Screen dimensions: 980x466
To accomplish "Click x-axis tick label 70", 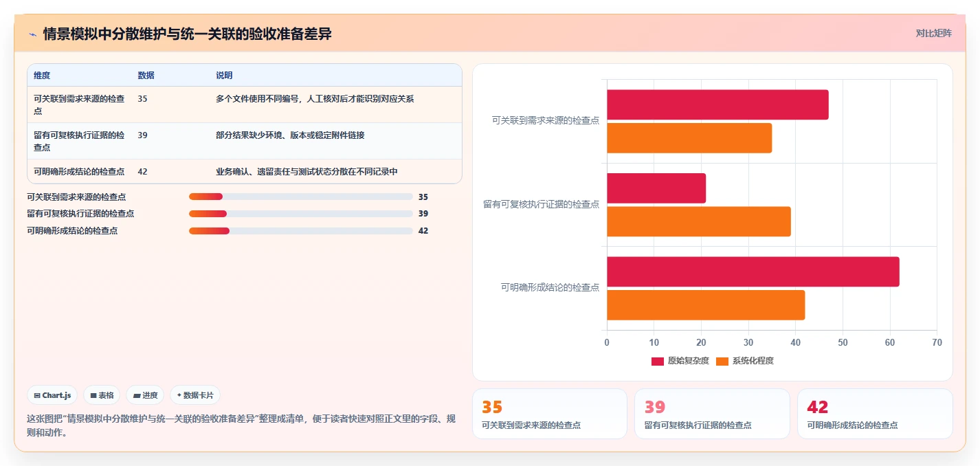I will (x=937, y=342).
